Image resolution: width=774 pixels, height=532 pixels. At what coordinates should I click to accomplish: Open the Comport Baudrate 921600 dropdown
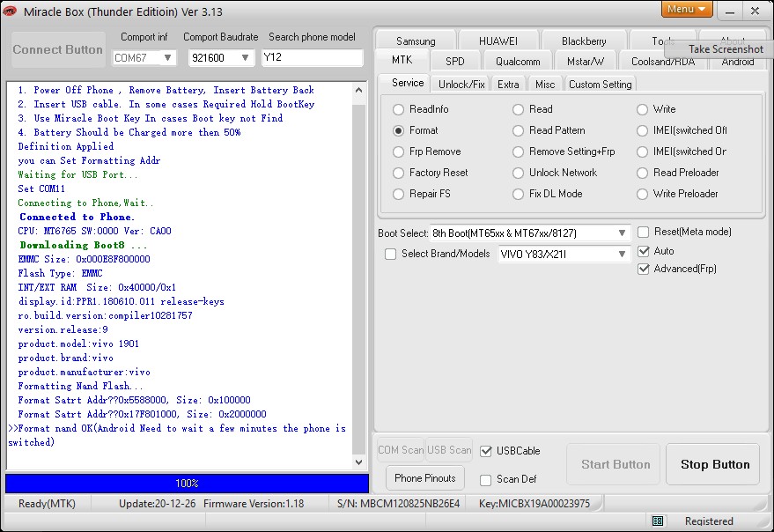pyautogui.click(x=245, y=58)
